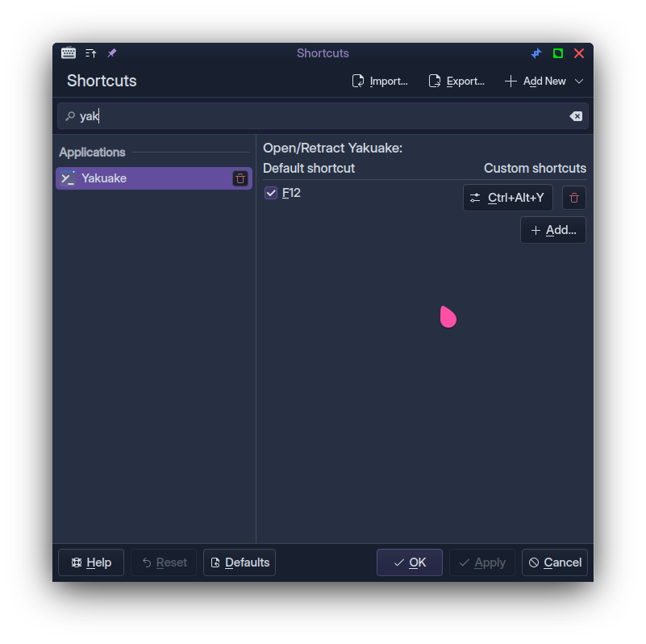Image resolution: width=646 pixels, height=644 pixels.
Task: Maximize the Shortcuts window with the green button
Action: 558,53
